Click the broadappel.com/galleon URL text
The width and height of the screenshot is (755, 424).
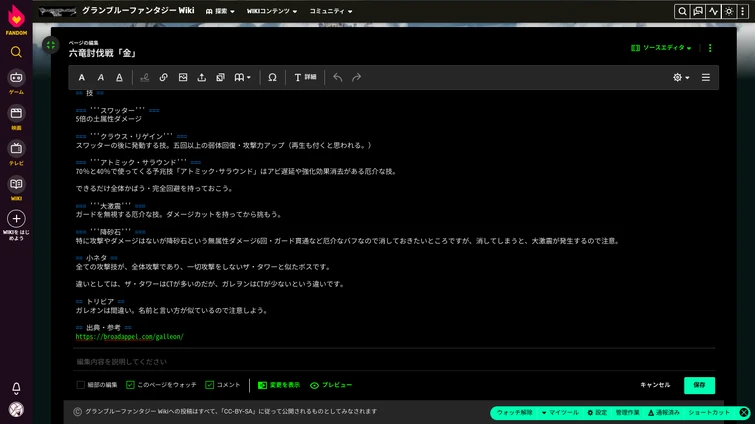tap(130, 337)
